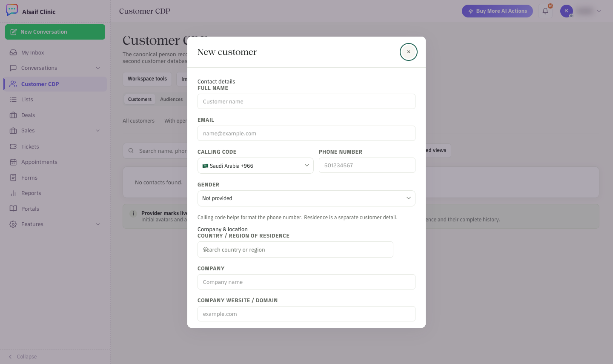This screenshot has width=613, height=364.
Task: Click the Lists icon in the sidebar
Action: [x=13, y=99]
